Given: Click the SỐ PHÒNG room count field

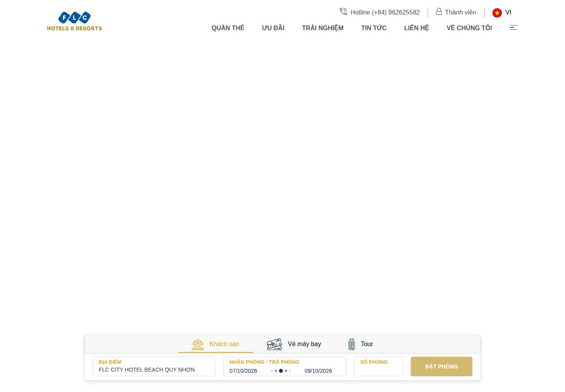Looking at the screenshot, I should coord(378,367).
